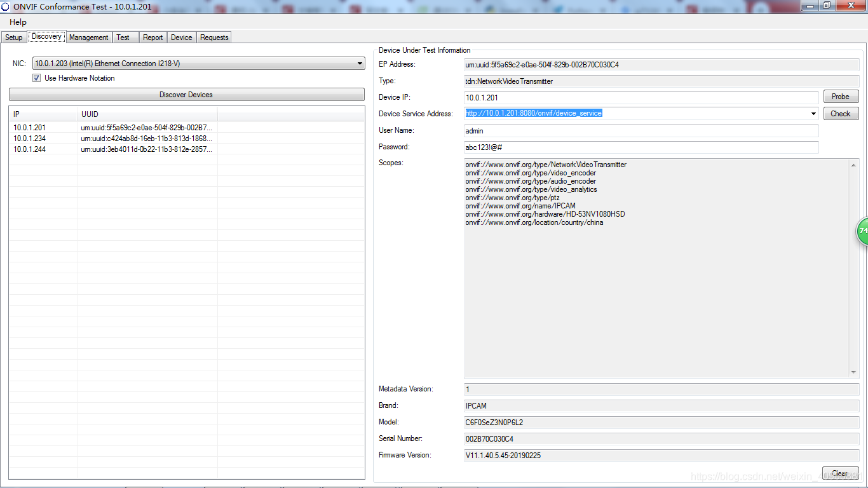Click UUID starting with 3eb4011d

click(147, 149)
